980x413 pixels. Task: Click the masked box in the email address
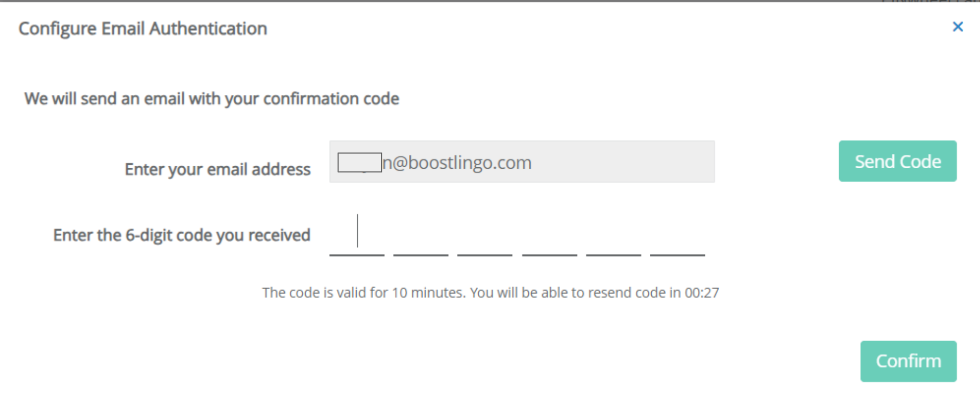359,163
